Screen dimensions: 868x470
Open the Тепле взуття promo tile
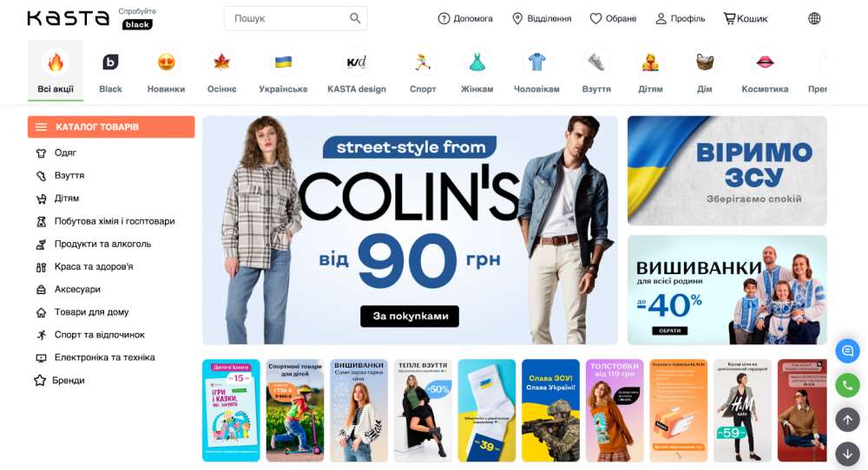(423, 410)
